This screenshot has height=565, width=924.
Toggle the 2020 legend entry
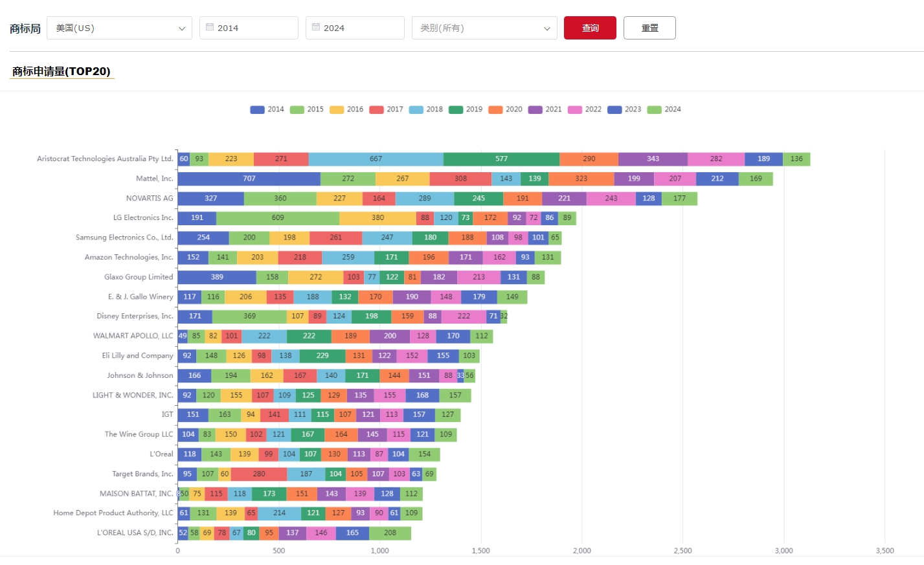click(505, 109)
